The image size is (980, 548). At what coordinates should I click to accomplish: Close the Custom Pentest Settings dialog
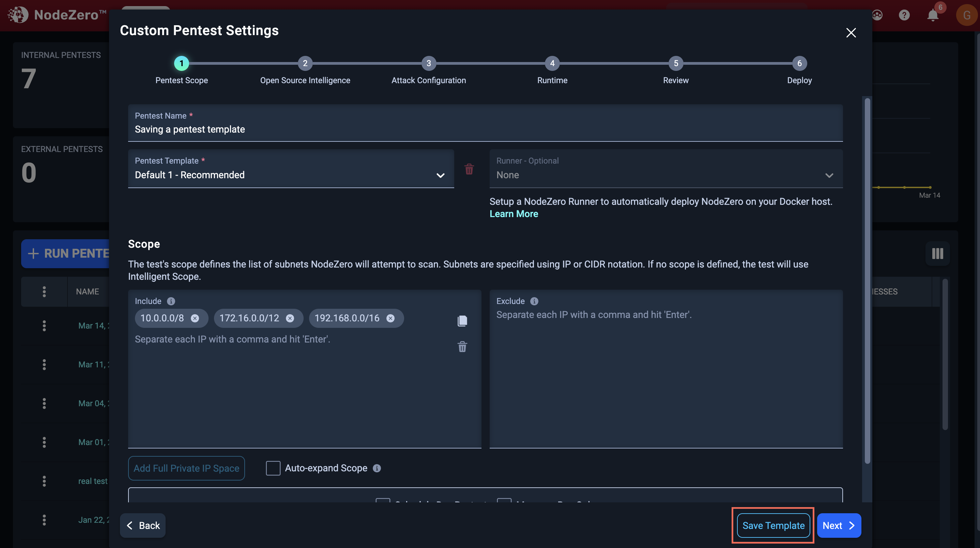(x=851, y=33)
